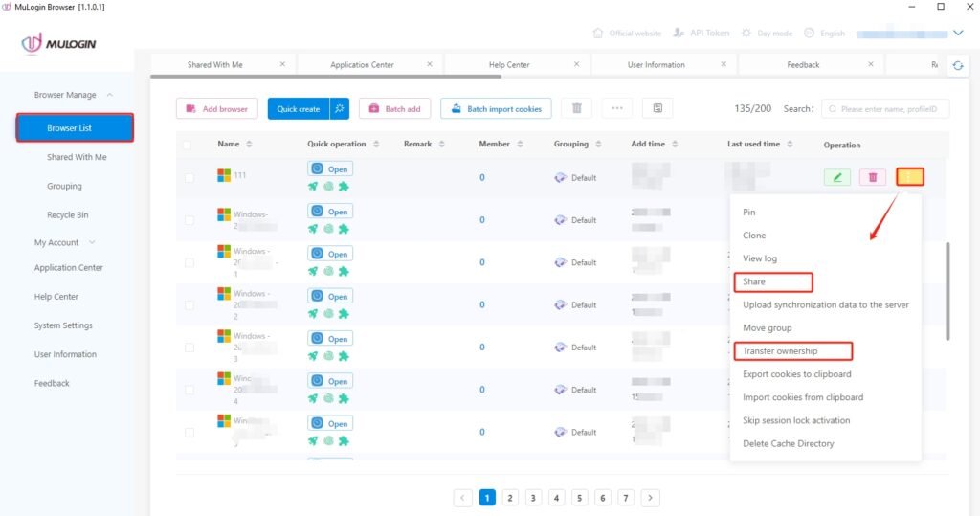Collapse the Browser Manage sidebar section
Screen dimensions: 980x516
(x=109, y=95)
